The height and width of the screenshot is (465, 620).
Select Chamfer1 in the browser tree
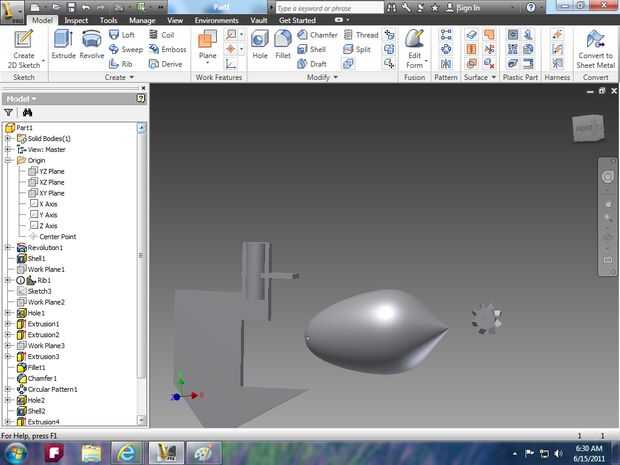tap(37, 378)
